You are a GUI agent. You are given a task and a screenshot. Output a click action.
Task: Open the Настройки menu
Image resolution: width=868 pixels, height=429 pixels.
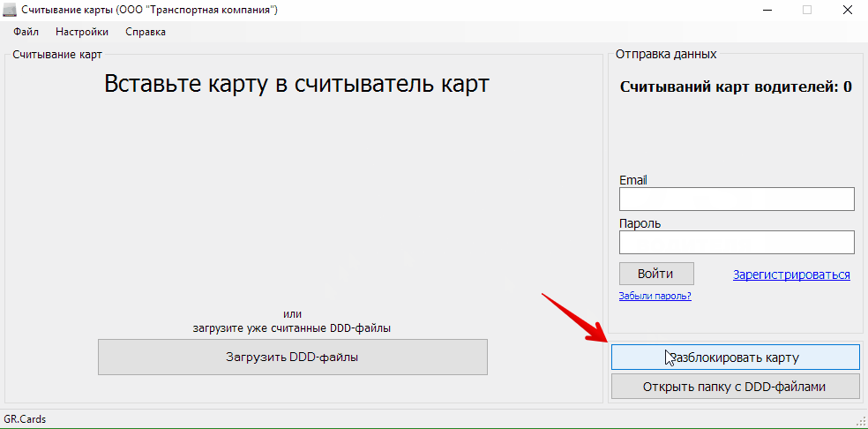pos(82,32)
